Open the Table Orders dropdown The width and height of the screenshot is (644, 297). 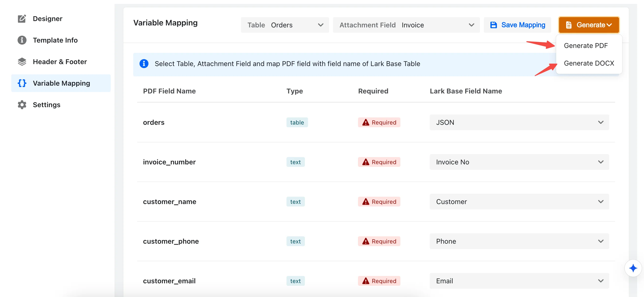tap(285, 25)
